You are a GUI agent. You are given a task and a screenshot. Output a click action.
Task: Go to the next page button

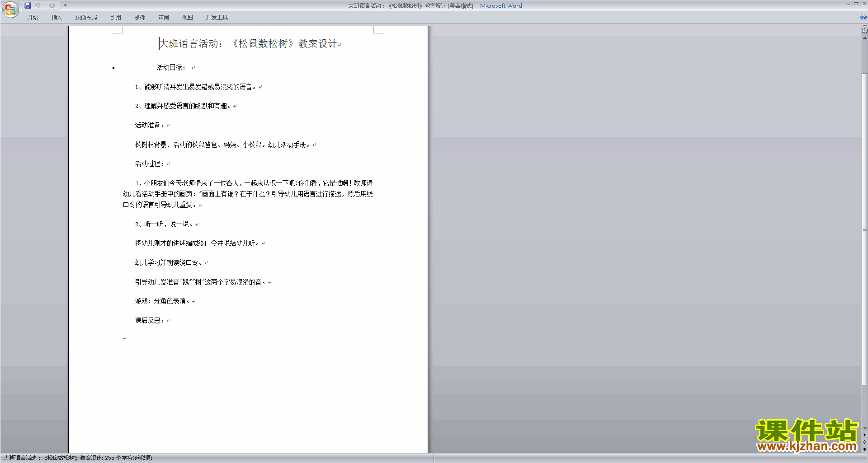click(x=864, y=449)
